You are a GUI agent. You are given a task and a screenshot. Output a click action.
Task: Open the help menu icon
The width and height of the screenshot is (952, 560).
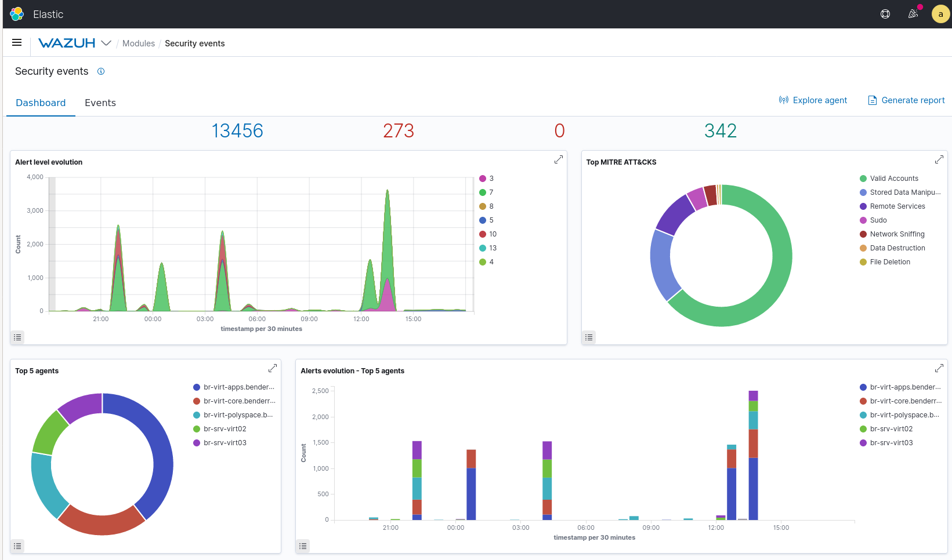[885, 14]
